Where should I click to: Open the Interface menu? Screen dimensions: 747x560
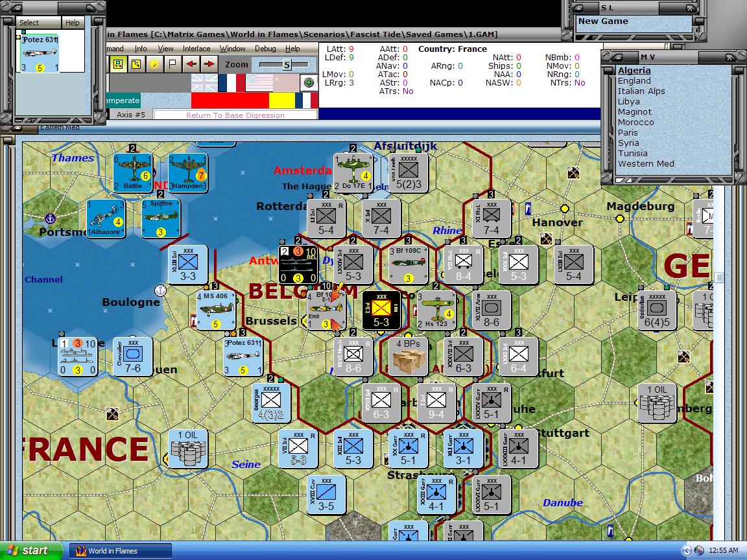[x=196, y=49]
